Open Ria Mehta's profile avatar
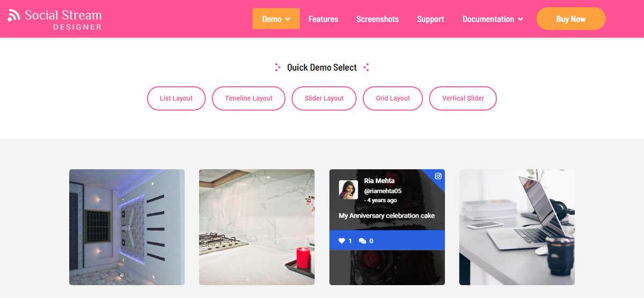Viewport: 644px width, 298px height. point(348,190)
